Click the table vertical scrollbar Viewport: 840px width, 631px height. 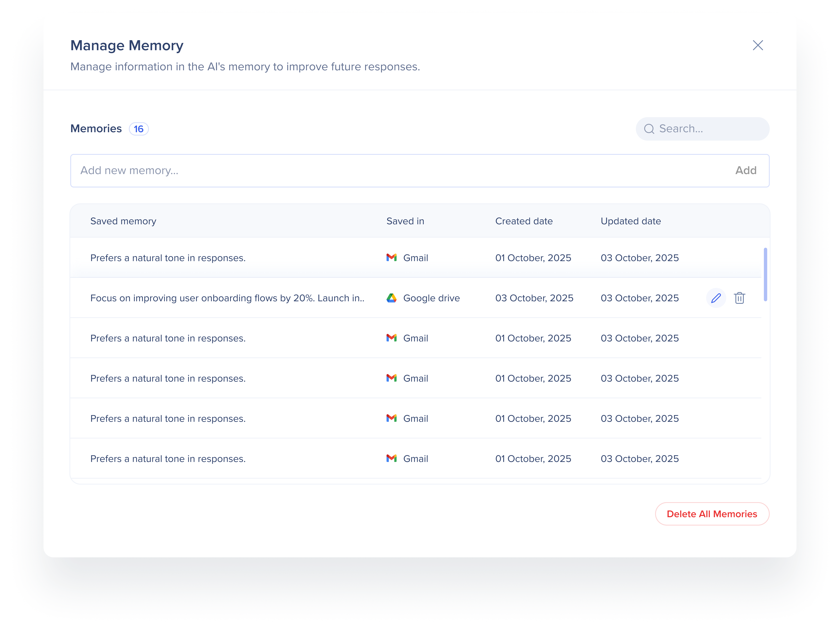765,274
